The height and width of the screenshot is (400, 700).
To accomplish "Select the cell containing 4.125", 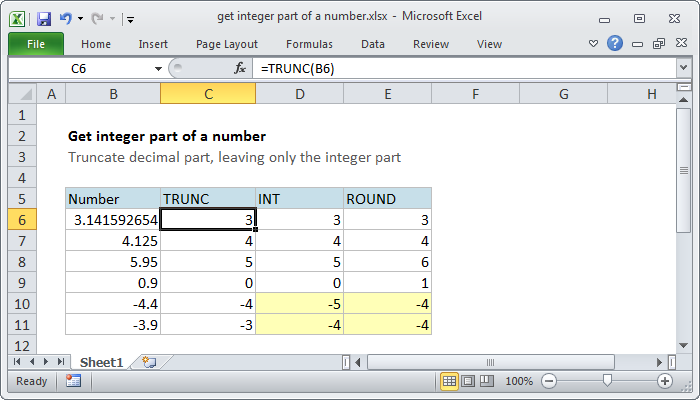I will tap(113, 241).
